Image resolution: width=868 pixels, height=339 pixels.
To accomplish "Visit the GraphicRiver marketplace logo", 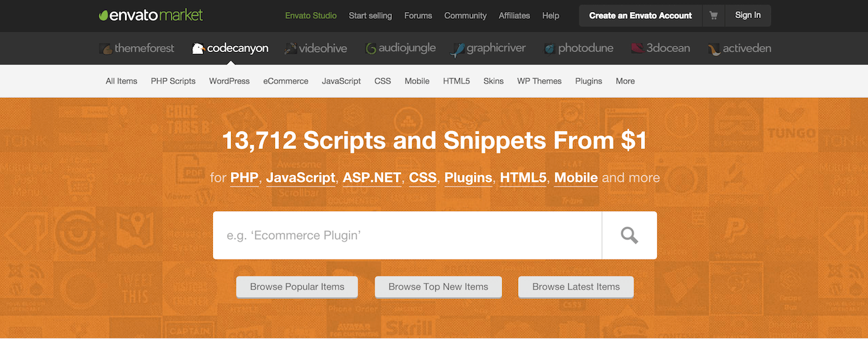I will [488, 48].
